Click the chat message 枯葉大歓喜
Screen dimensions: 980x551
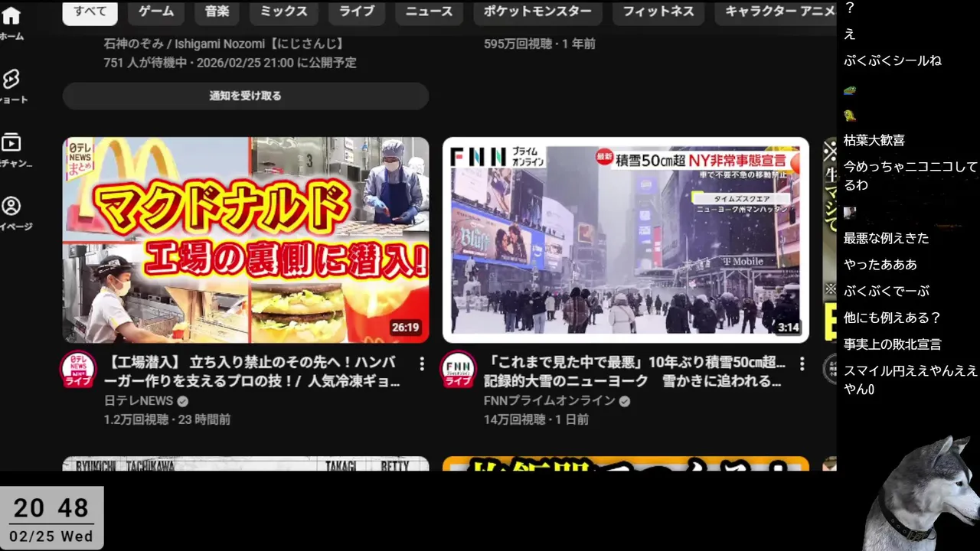(x=874, y=140)
